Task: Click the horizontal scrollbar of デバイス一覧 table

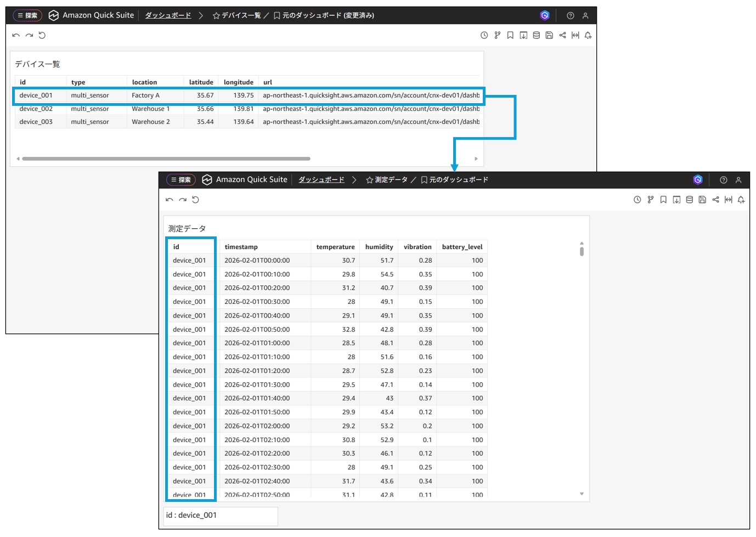Action: [x=166, y=159]
